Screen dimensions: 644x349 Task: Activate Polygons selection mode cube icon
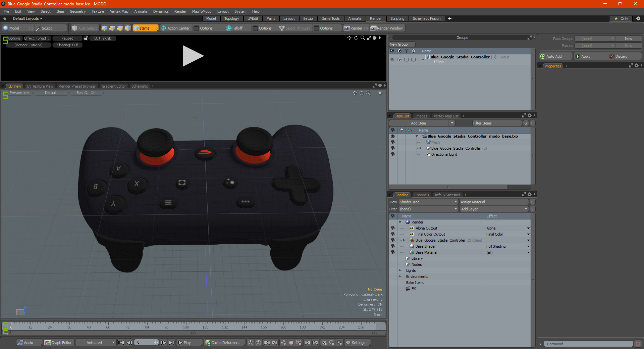tap(120, 28)
